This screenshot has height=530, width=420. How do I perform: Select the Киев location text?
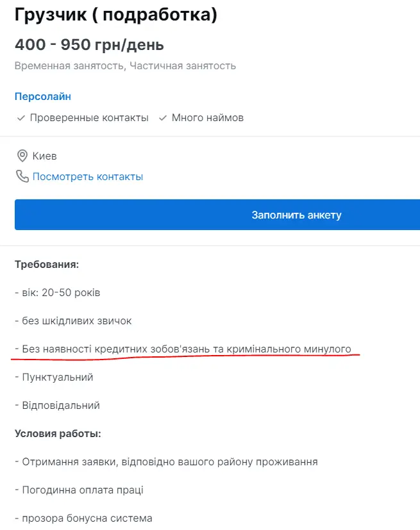point(45,156)
